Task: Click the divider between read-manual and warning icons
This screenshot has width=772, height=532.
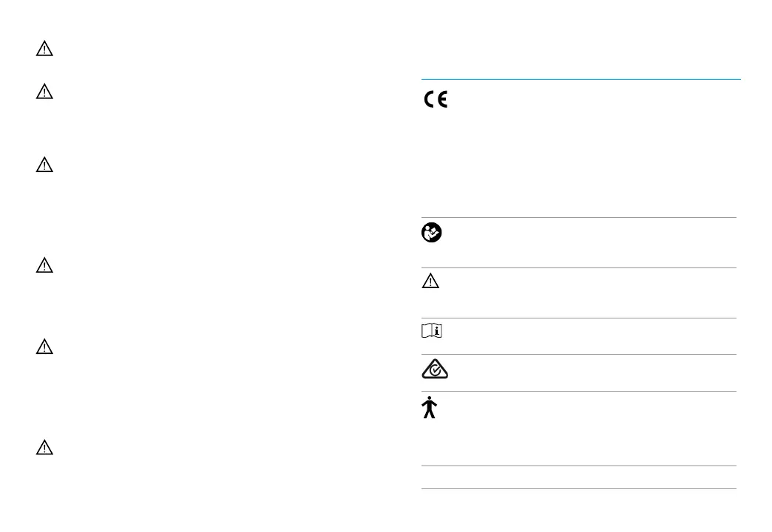Action: (579, 267)
